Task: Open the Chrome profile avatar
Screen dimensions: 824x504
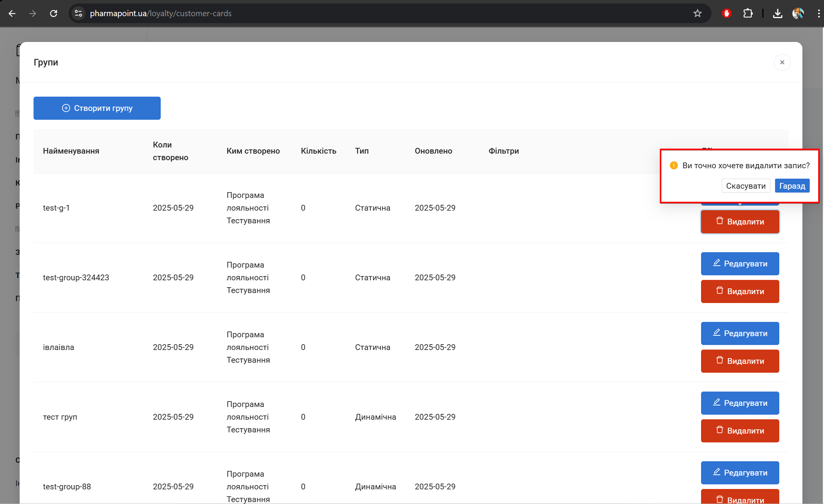Action: coord(798,13)
